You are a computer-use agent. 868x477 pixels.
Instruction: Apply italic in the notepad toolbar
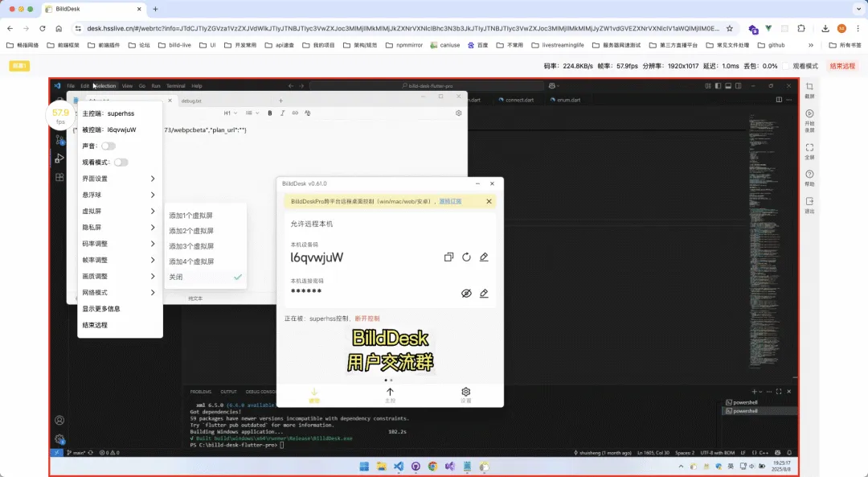point(282,113)
